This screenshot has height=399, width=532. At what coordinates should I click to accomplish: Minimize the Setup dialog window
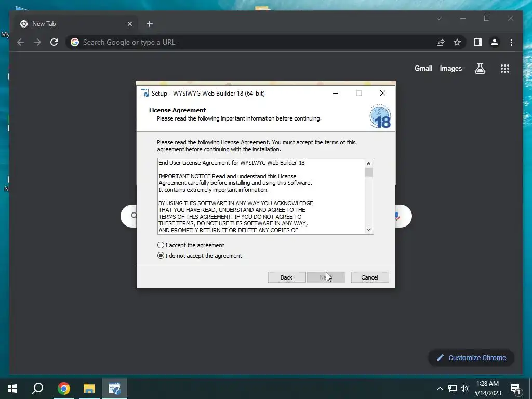pos(336,93)
